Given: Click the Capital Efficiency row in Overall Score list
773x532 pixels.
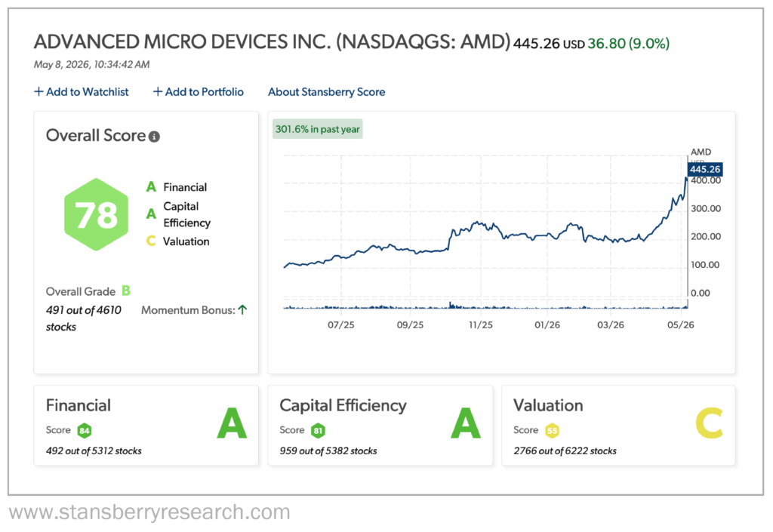Looking at the screenshot, I should click(178, 214).
